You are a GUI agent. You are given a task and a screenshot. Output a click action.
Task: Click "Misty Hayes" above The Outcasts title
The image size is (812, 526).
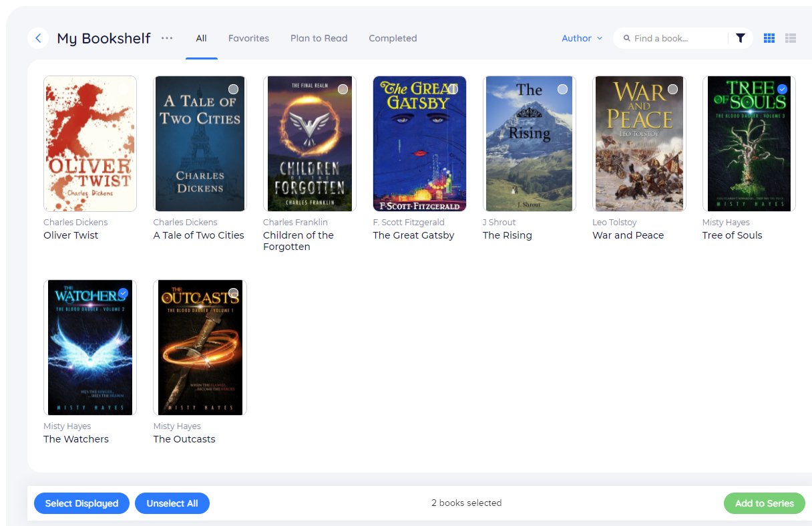tap(177, 426)
